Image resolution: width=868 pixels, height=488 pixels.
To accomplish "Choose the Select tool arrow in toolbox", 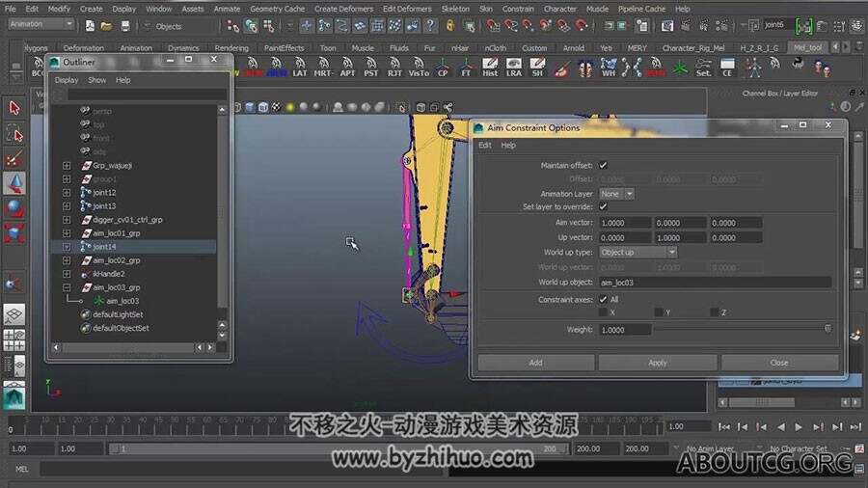I will tap(14, 107).
